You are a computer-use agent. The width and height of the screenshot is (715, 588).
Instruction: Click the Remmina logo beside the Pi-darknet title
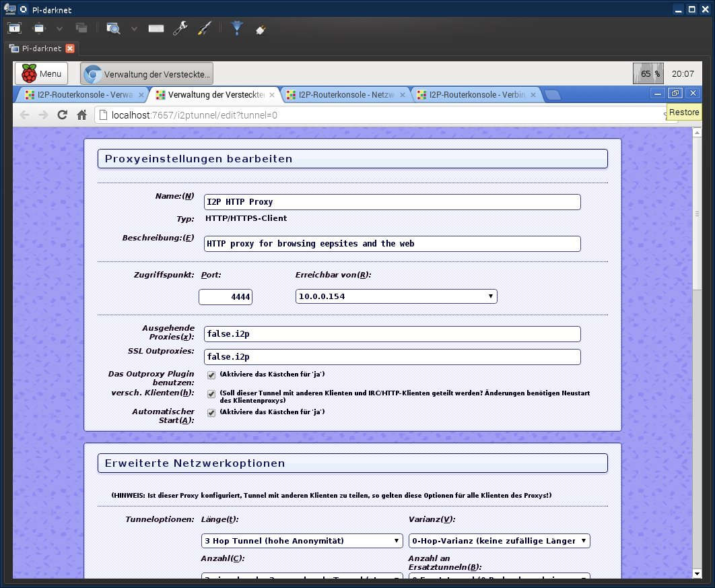pyautogui.click(x=24, y=9)
